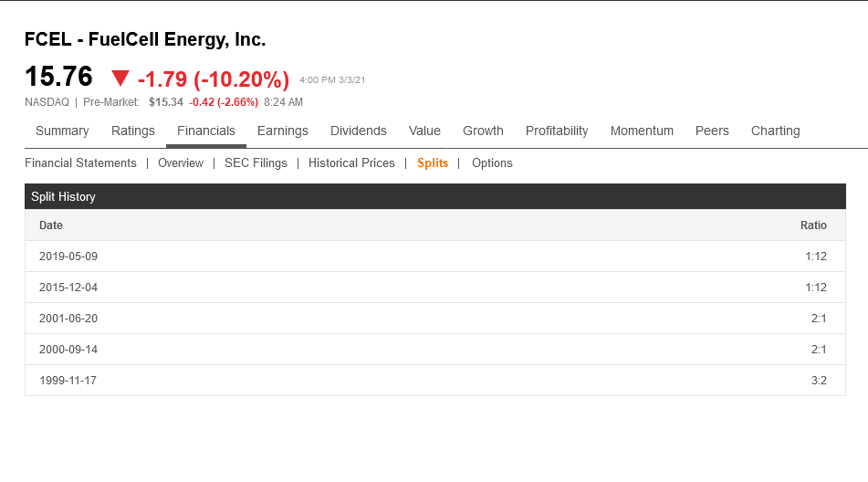Select the Financials tab
Viewport: 868px width, 482px height.
206,131
